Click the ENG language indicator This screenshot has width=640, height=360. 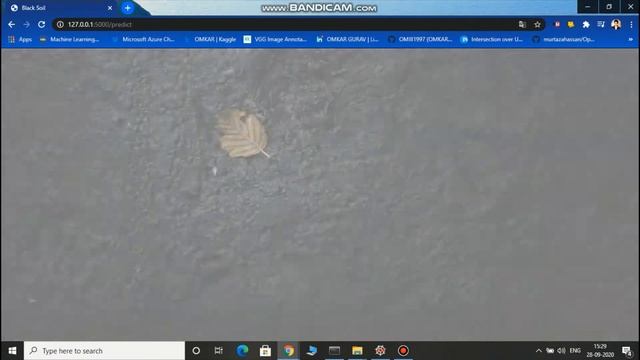575,351
